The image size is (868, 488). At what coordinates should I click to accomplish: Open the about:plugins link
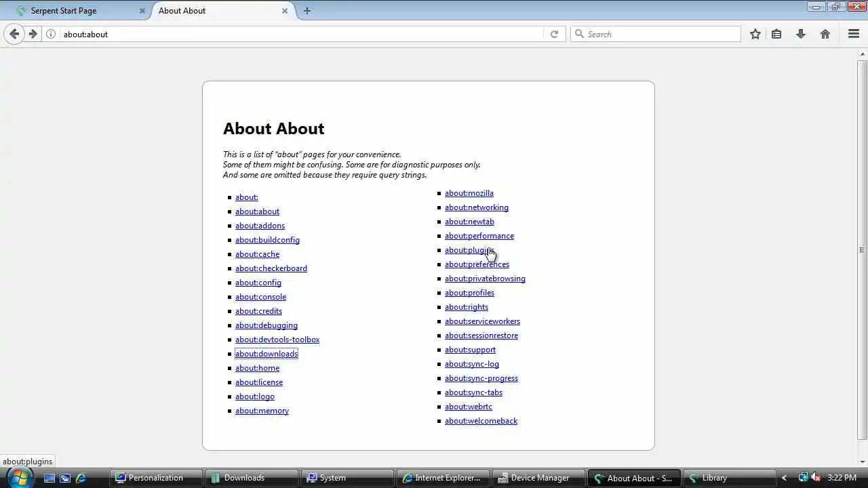tap(469, 250)
